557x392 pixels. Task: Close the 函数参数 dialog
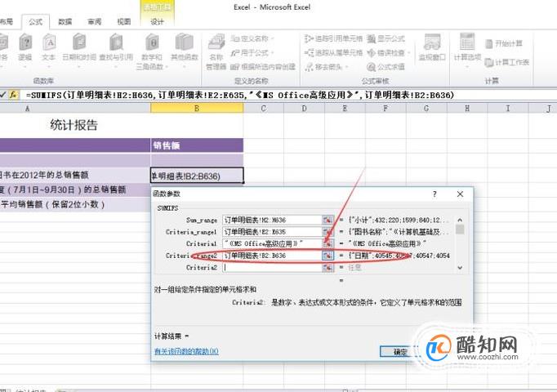[460, 194]
